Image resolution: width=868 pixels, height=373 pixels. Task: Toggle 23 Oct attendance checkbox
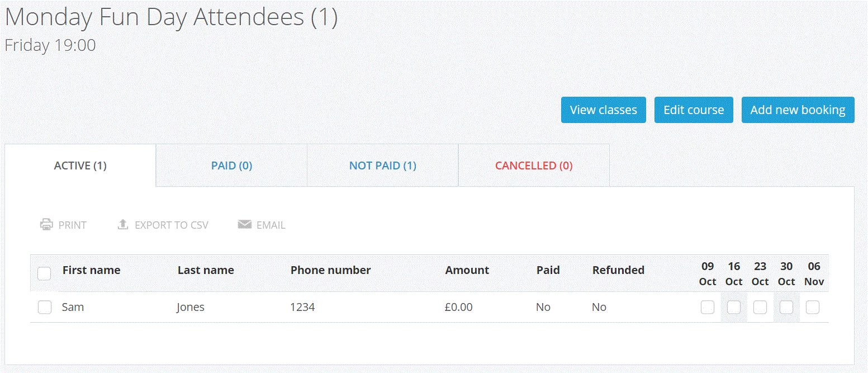coord(760,307)
